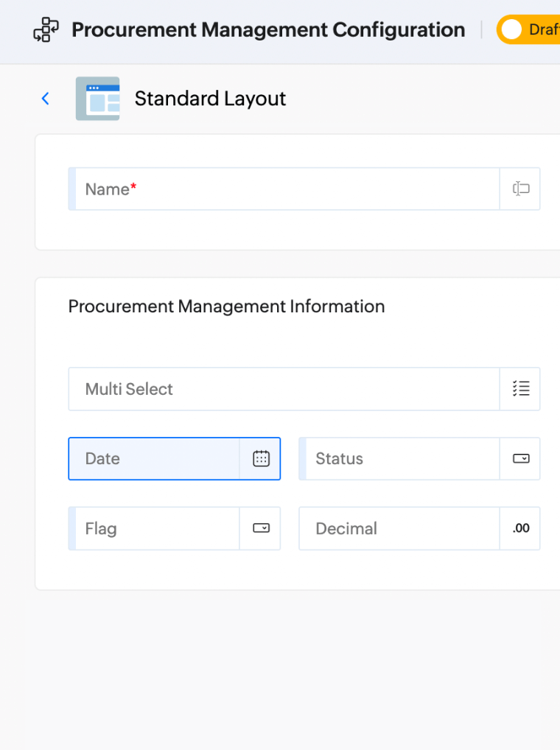Select the Date input field
Image resolution: width=560 pixels, height=750 pixels.
point(147,458)
